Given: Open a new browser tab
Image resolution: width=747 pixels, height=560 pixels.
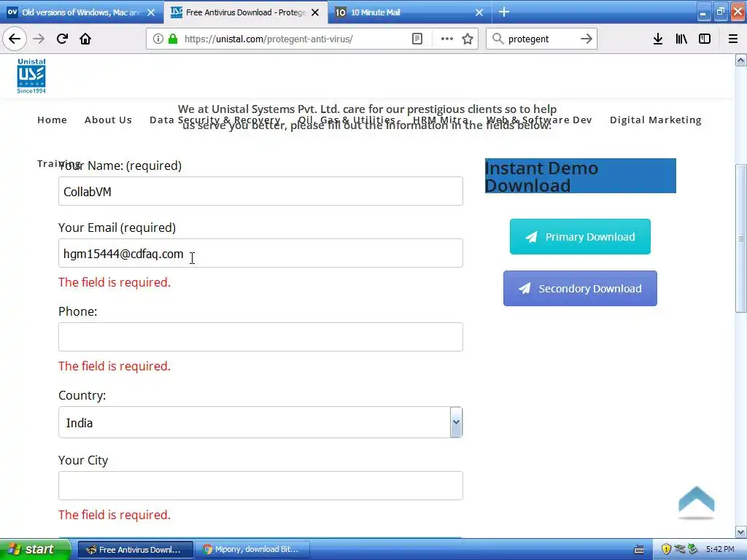Looking at the screenshot, I should (503, 12).
